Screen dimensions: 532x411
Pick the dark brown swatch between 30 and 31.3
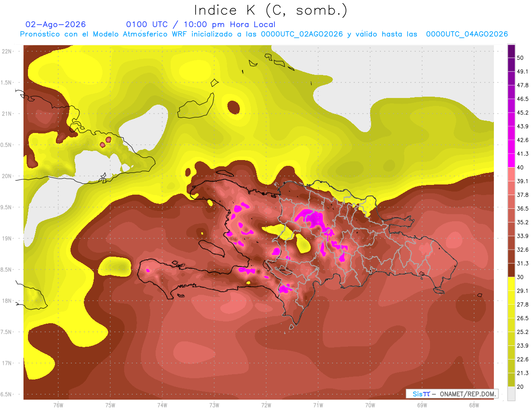[511, 270]
